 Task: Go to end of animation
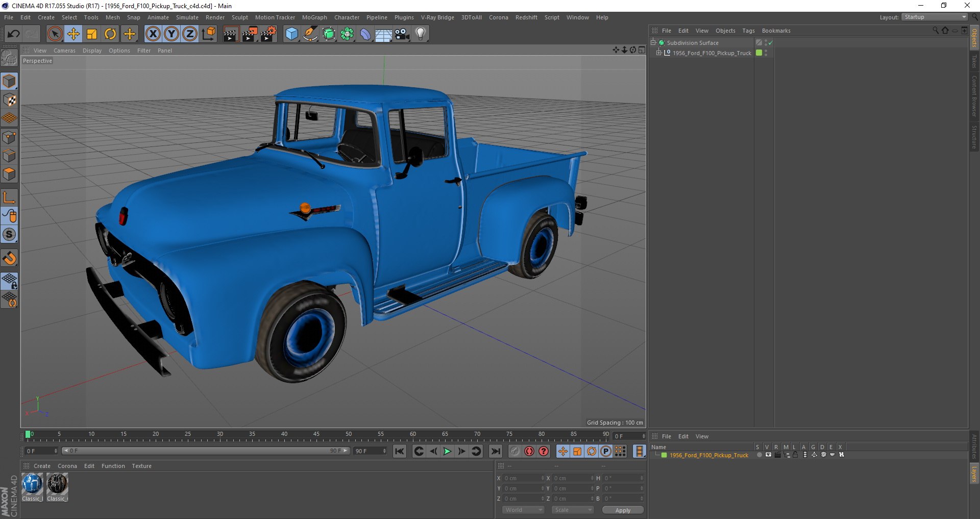point(495,451)
